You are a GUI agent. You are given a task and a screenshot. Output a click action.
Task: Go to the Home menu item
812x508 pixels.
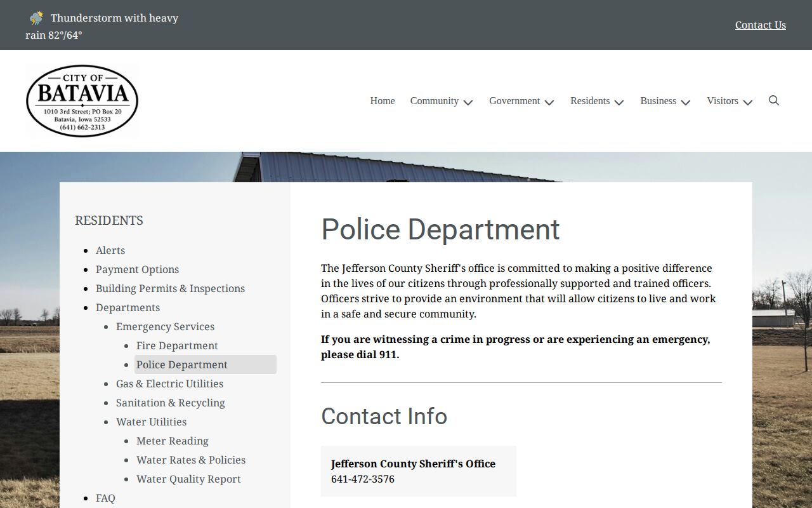pos(383,101)
